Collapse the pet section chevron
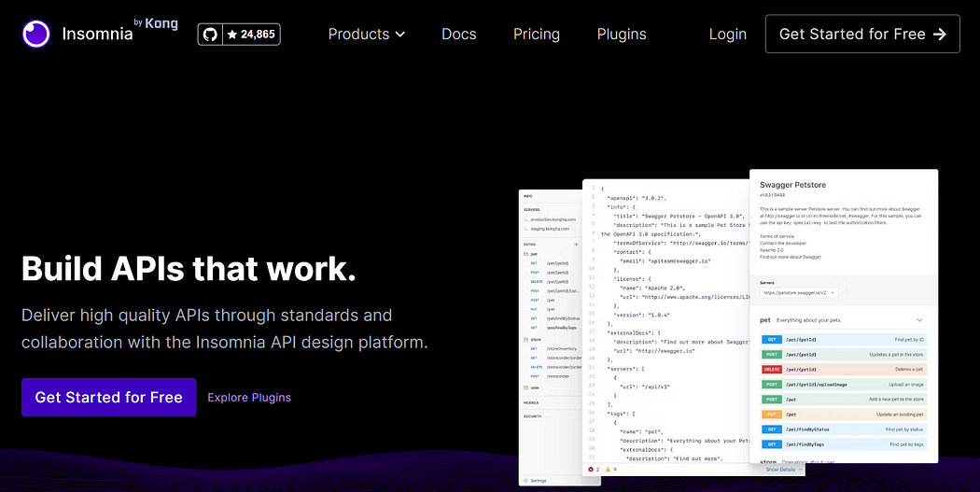 click(x=919, y=320)
